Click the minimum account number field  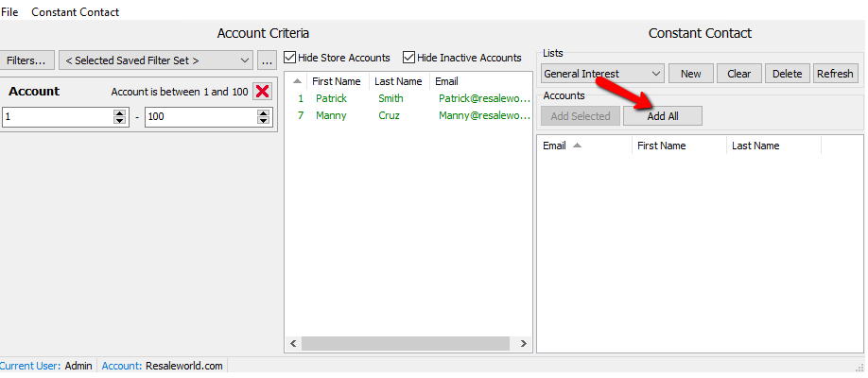click(58, 117)
